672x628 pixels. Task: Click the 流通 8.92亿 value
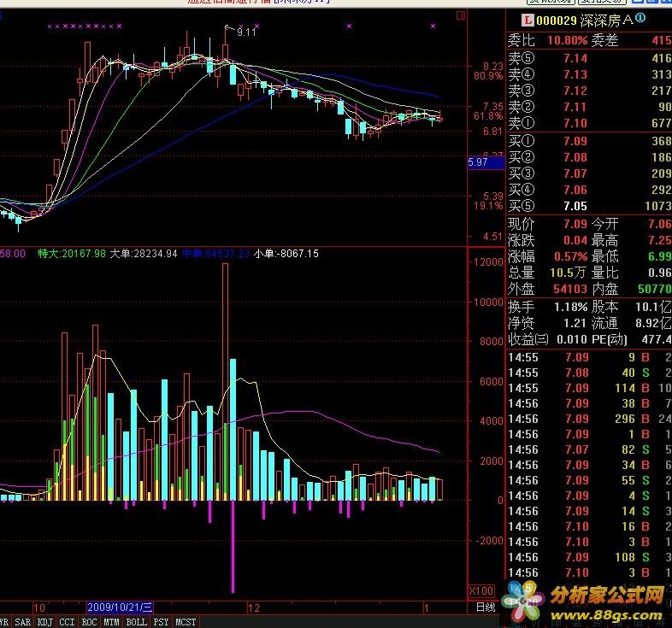pos(653,323)
